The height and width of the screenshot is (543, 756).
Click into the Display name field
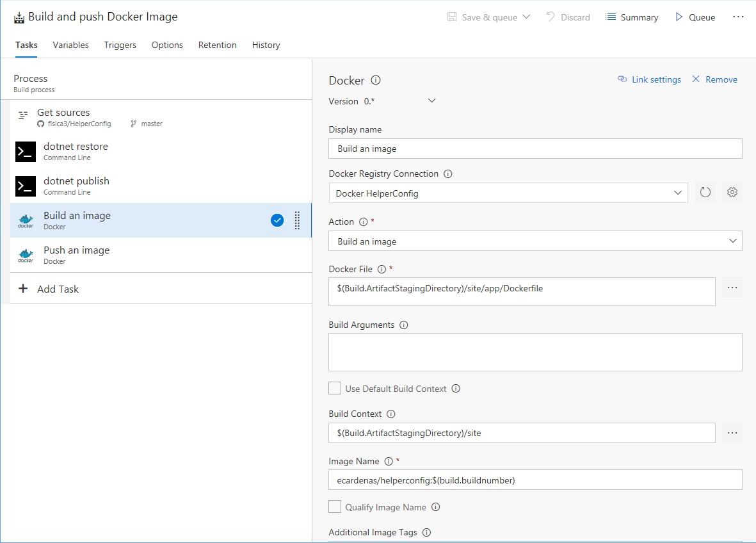(x=535, y=149)
